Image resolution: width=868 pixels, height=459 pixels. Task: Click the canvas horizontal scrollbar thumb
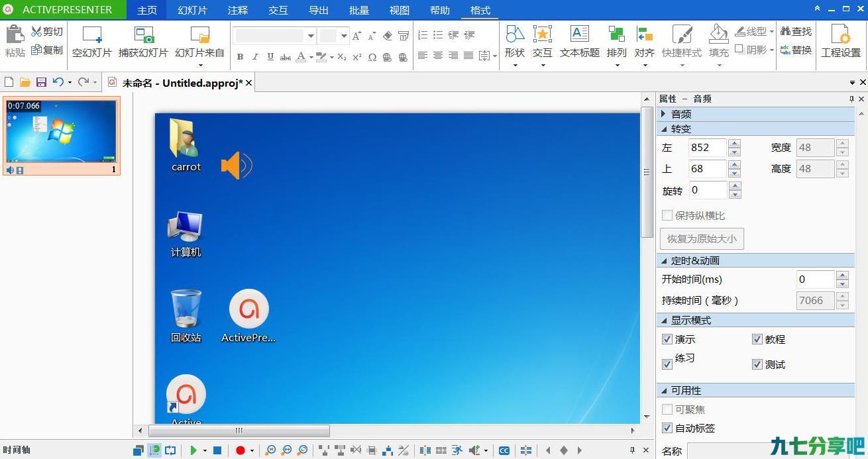[x=239, y=431]
